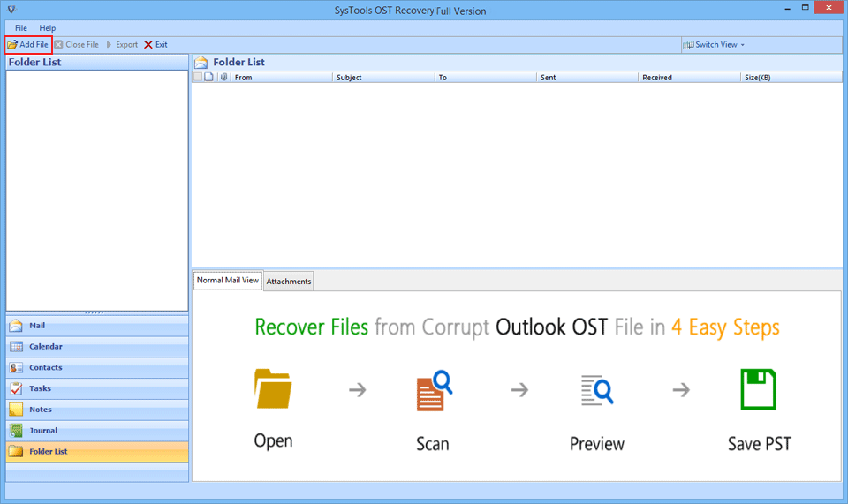Open the File menu
This screenshot has height=504, width=848.
point(21,28)
